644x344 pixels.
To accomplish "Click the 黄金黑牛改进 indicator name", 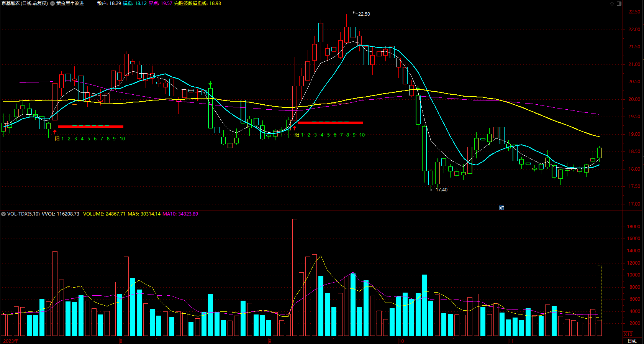I will pyautogui.click(x=70, y=3).
